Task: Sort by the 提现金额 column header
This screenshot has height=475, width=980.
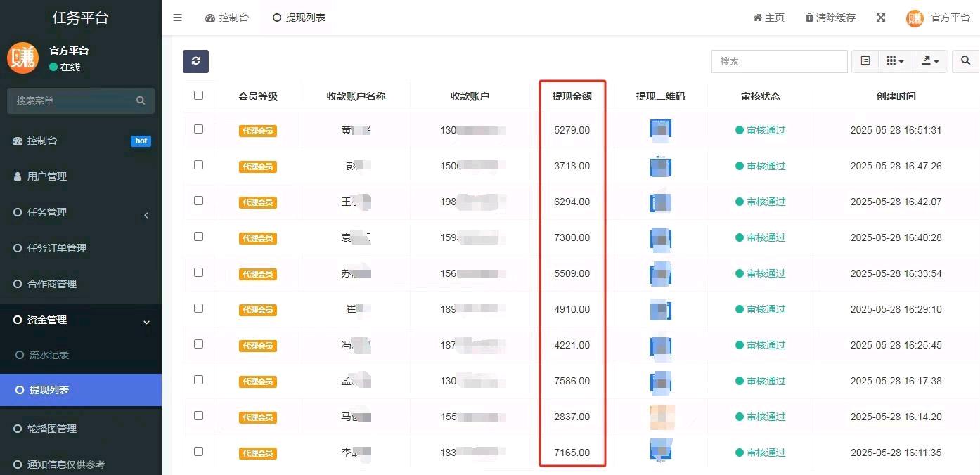Action: coord(572,96)
